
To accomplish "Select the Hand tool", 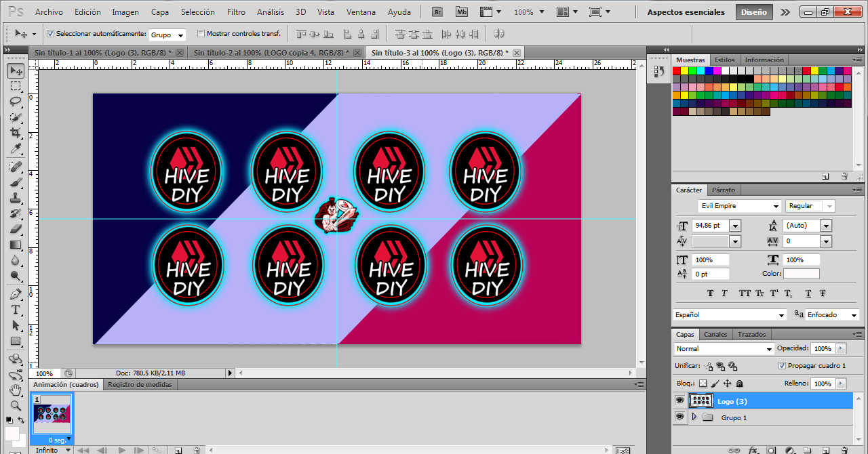I will point(16,390).
